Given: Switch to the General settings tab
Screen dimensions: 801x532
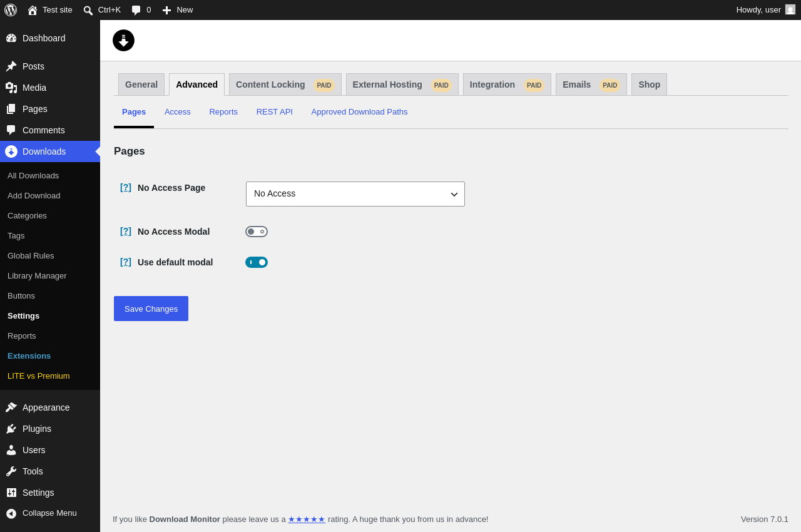Looking at the screenshot, I should [141, 84].
